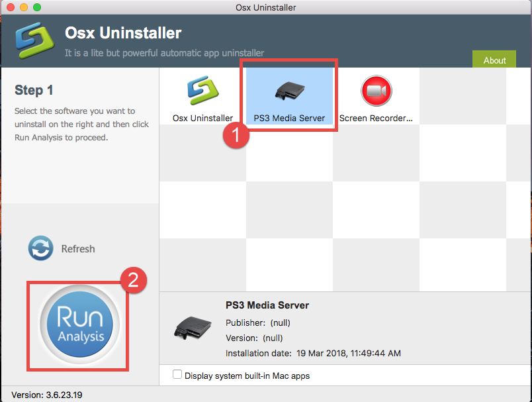Image resolution: width=532 pixels, height=402 pixels.
Task: Select the PS3 Media Server app icon
Action: tap(288, 93)
